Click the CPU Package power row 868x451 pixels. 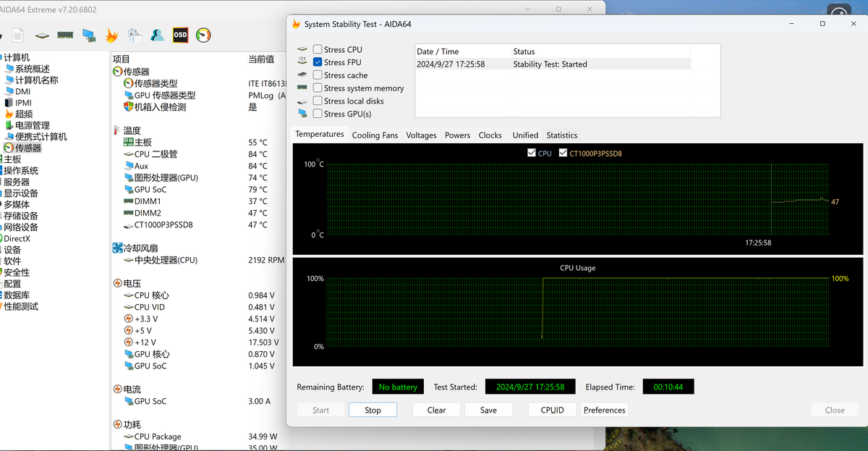(199, 437)
